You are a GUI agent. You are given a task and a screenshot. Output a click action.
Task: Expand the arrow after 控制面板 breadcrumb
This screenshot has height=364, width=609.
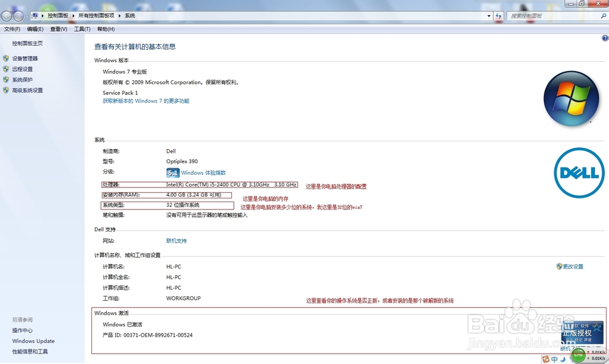pyautogui.click(x=73, y=16)
